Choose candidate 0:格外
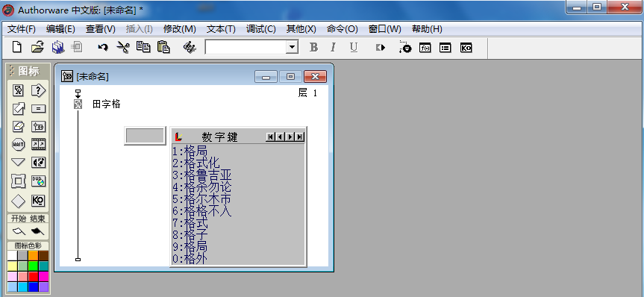This screenshot has height=297, width=644. (190, 258)
